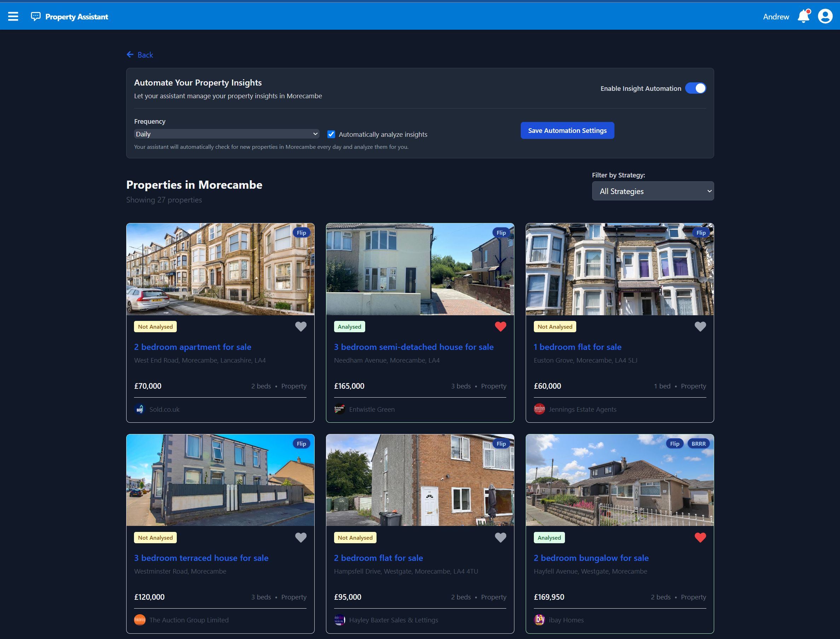
Task: Click the Needham Avenue house photo
Action: pos(420,269)
